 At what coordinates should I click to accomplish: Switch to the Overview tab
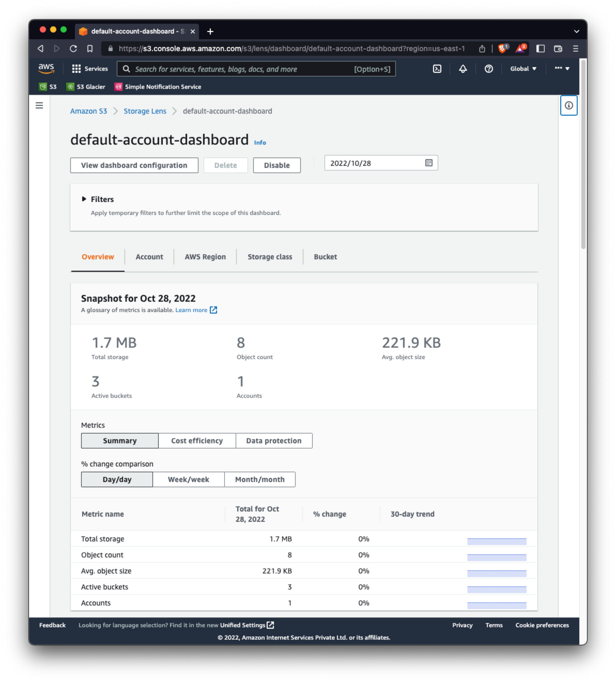click(98, 257)
